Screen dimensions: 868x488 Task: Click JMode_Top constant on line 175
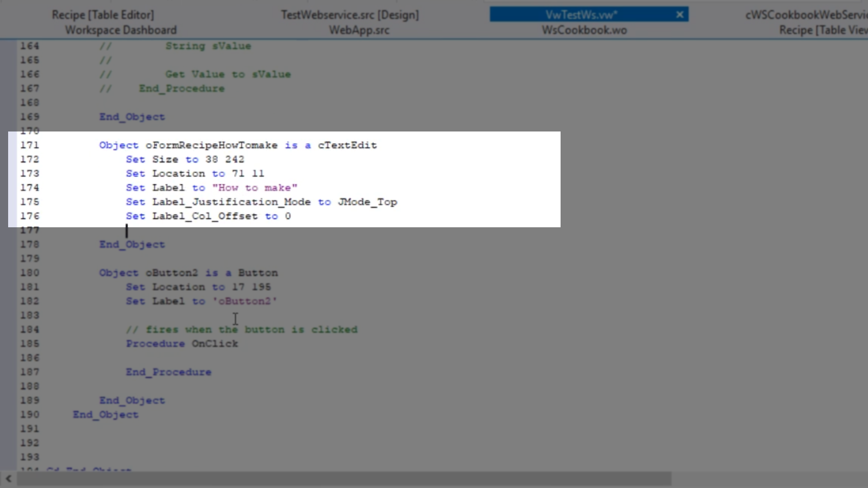coord(367,202)
